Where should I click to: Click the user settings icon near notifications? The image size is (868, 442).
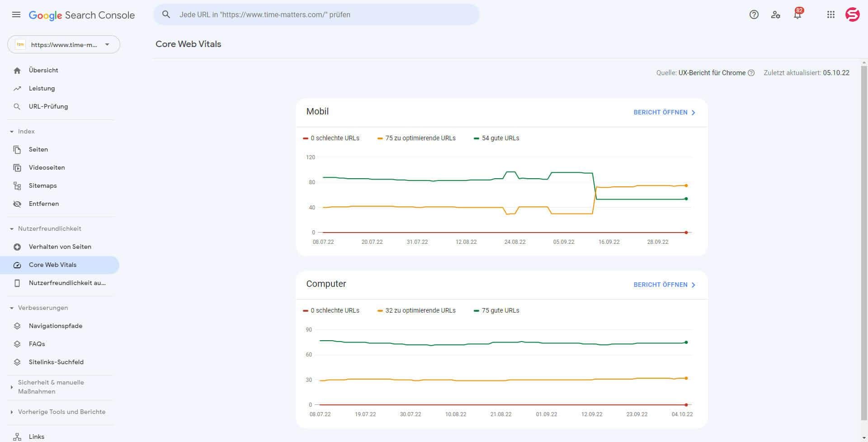click(x=776, y=14)
